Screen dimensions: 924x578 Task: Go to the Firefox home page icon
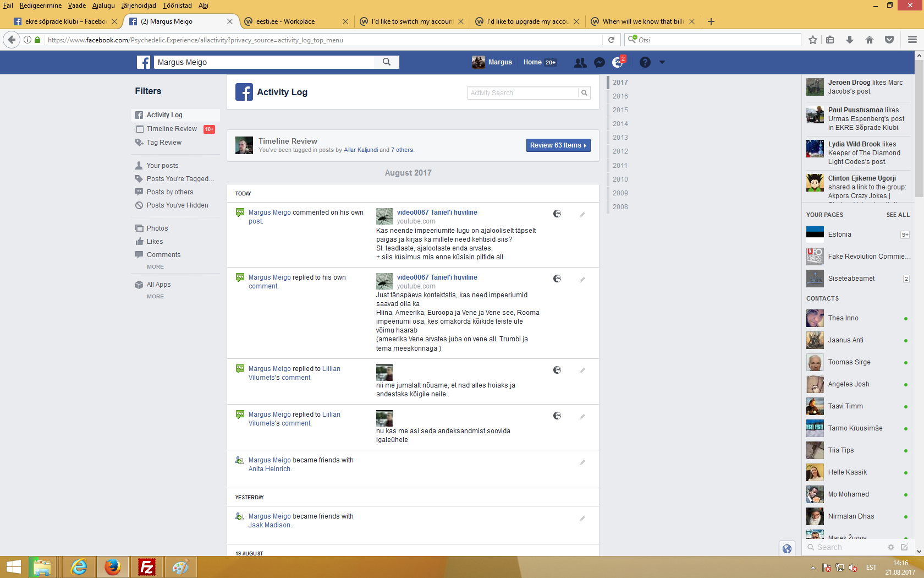(x=870, y=40)
